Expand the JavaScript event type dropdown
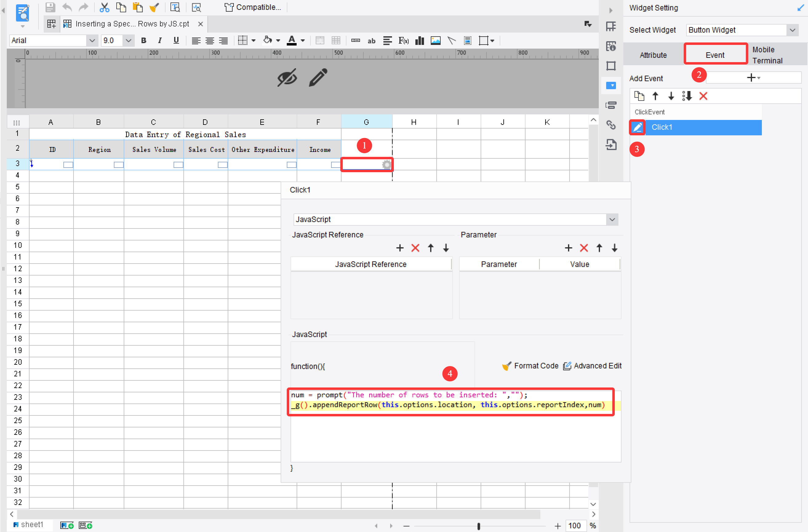 [x=612, y=220]
